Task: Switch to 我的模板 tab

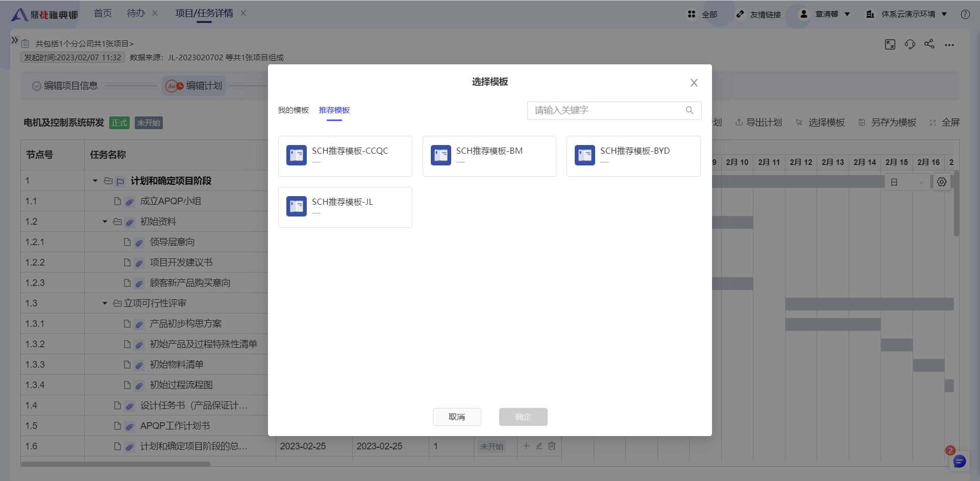Action: pyautogui.click(x=293, y=110)
